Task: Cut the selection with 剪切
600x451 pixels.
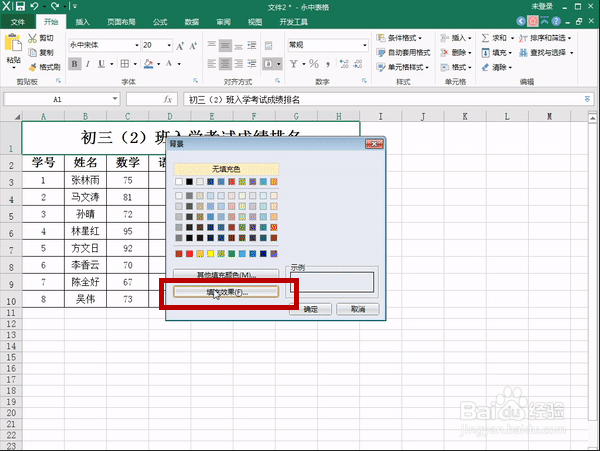Action: (x=41, y=38)
